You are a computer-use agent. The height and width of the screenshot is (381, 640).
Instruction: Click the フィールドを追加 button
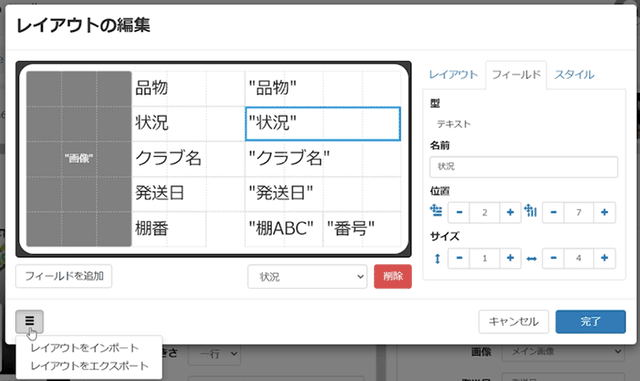point(64,276)
